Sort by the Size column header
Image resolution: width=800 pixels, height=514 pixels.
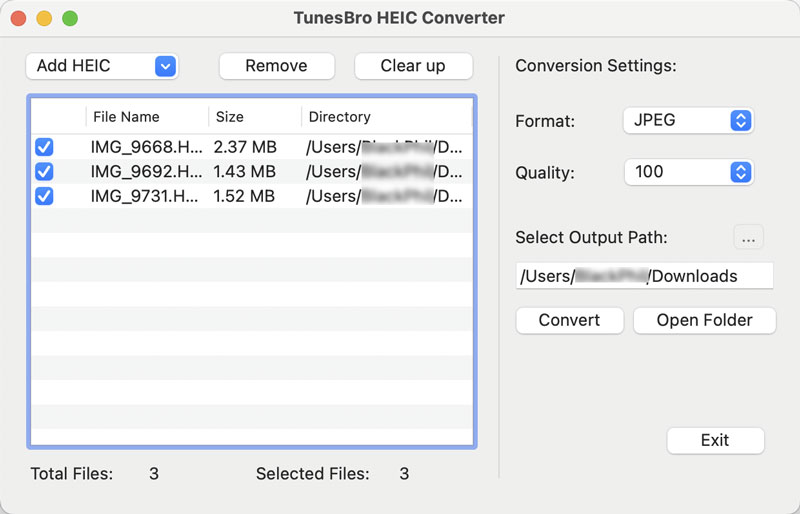(255, 117)
